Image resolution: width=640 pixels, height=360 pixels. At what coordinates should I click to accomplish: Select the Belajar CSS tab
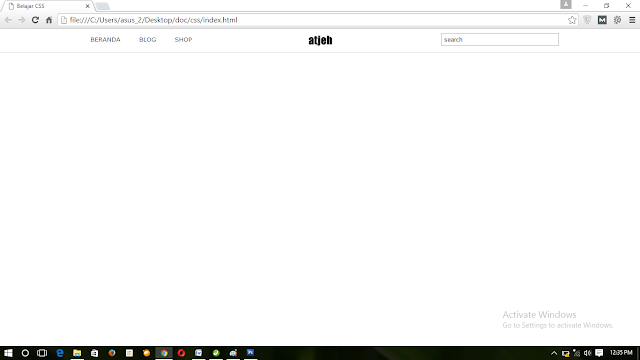coord(47,6)
